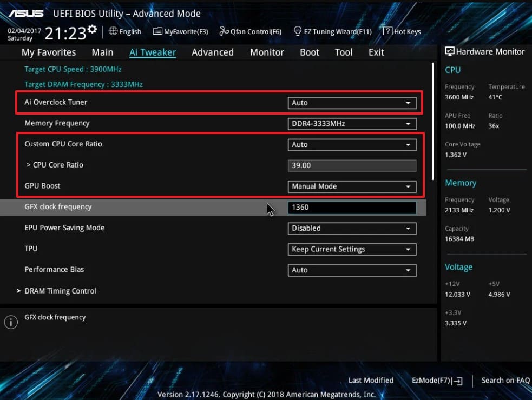Click the gear icon beside the clock
This screenshot has height=400, width=532.
click(x=92, y=30)
